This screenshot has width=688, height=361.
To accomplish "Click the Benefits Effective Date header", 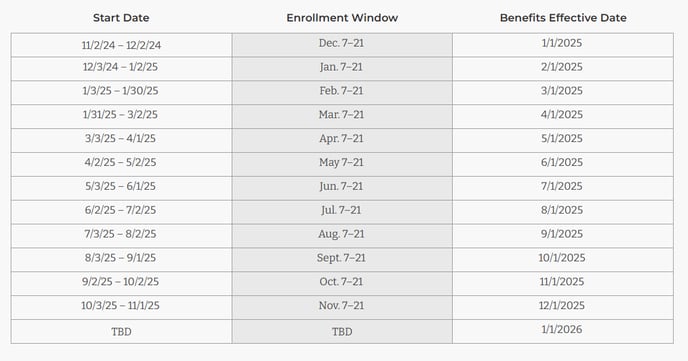I will 563,18.
